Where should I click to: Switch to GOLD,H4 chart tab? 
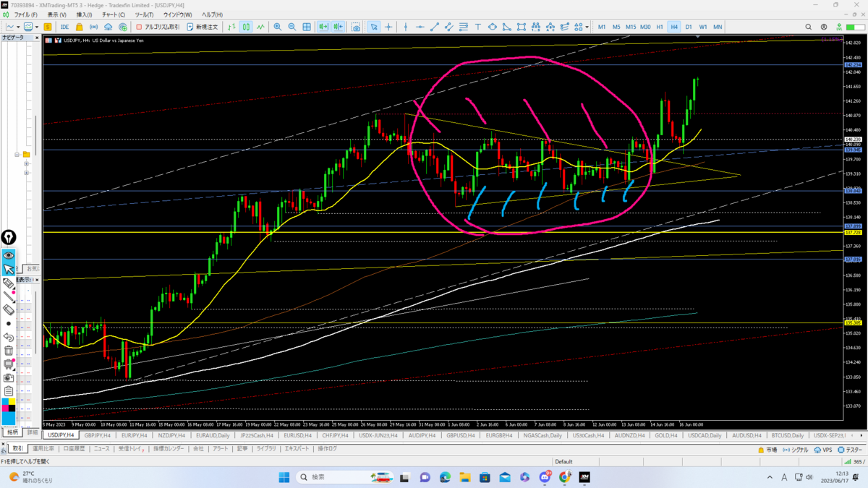coord(665,436)
